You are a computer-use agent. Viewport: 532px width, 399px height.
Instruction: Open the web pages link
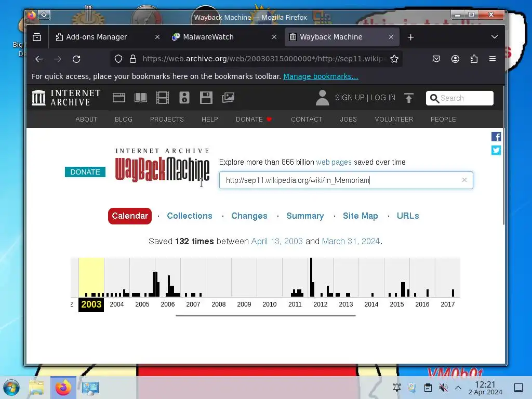point(334,162)
